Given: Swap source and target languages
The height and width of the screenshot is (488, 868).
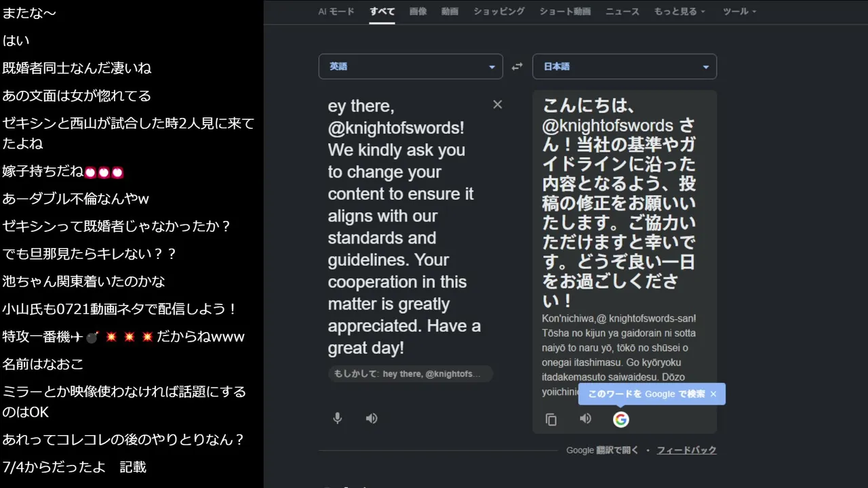Looking at the screenshot, I should tap(517, 66).
